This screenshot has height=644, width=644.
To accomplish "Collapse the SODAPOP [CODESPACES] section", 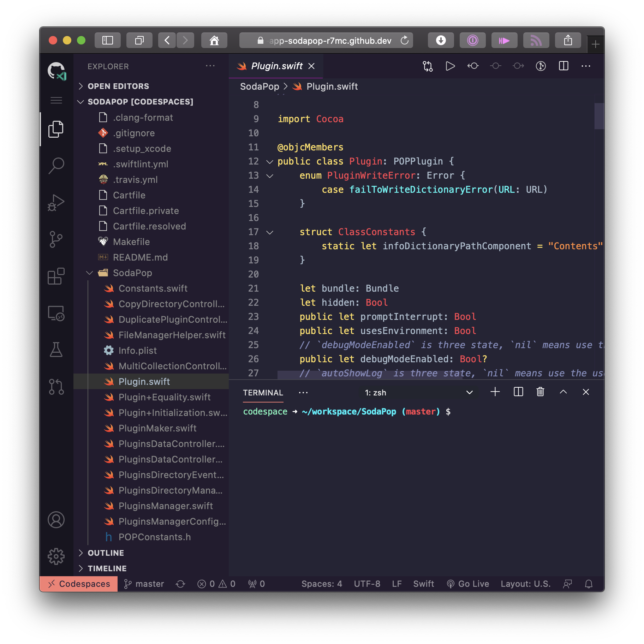I will [x=152, y=102].
